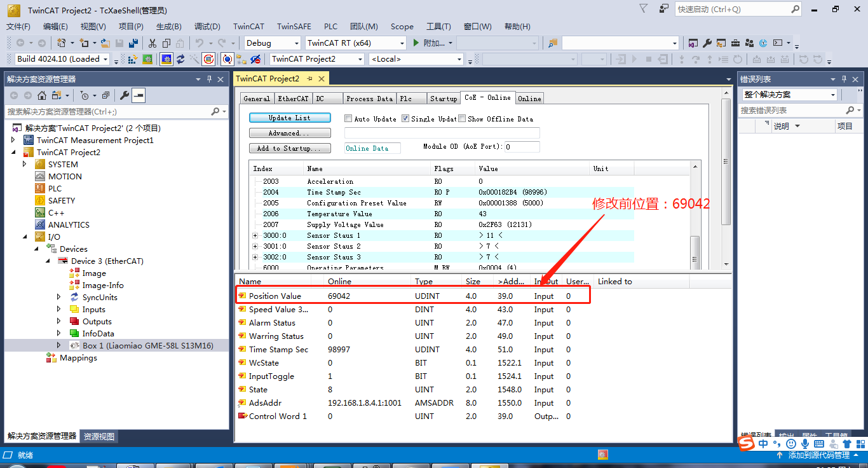Click the Show Online Data icon
868x468 pixels.
(x=227, y=59)
